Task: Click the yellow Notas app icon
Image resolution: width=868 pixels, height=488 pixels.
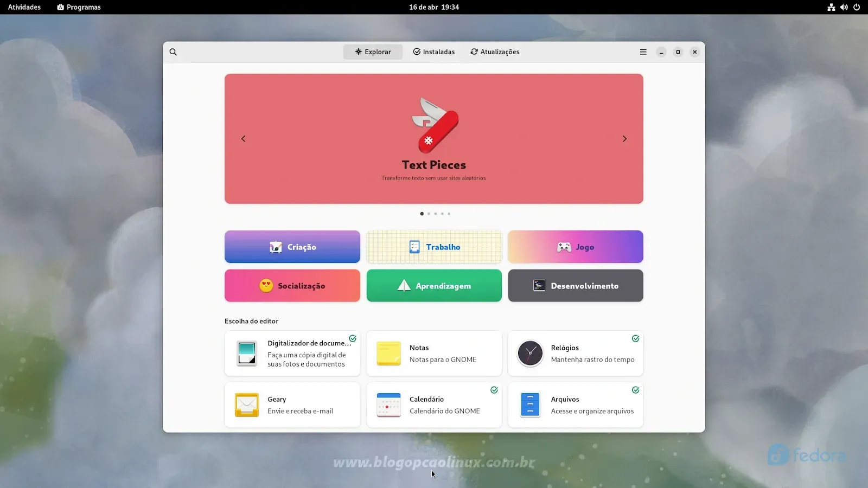Action: click(x=388, y=354)
